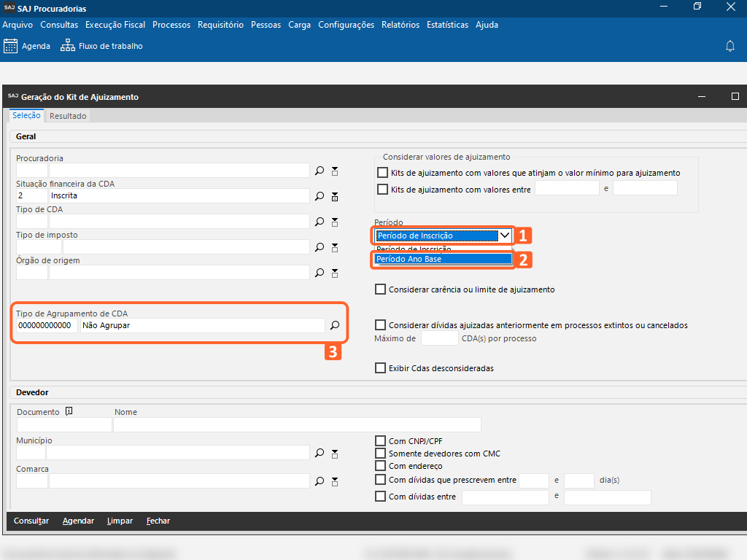This screenshot has width=747, height=560.
Task: Open list icon beside Situação financeira da CDA
Action: click(335, 196)
